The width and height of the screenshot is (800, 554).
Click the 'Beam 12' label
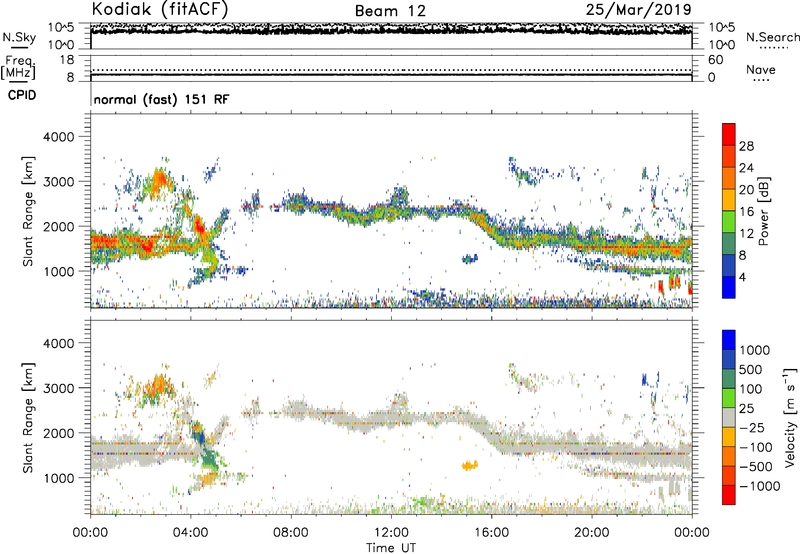click(x=390, y=11)
